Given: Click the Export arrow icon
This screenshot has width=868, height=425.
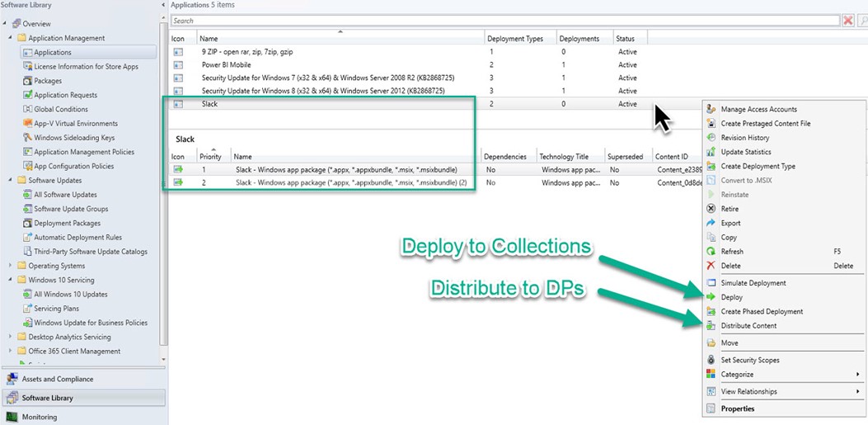Looking at the screenshot, I should tap(711, 223).
